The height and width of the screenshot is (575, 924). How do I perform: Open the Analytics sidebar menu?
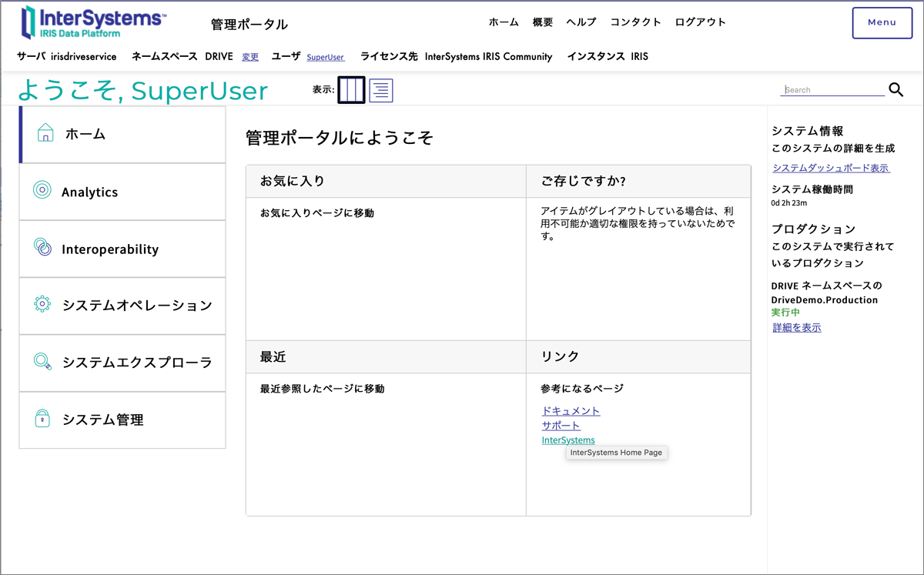click(x=122, y=192)
